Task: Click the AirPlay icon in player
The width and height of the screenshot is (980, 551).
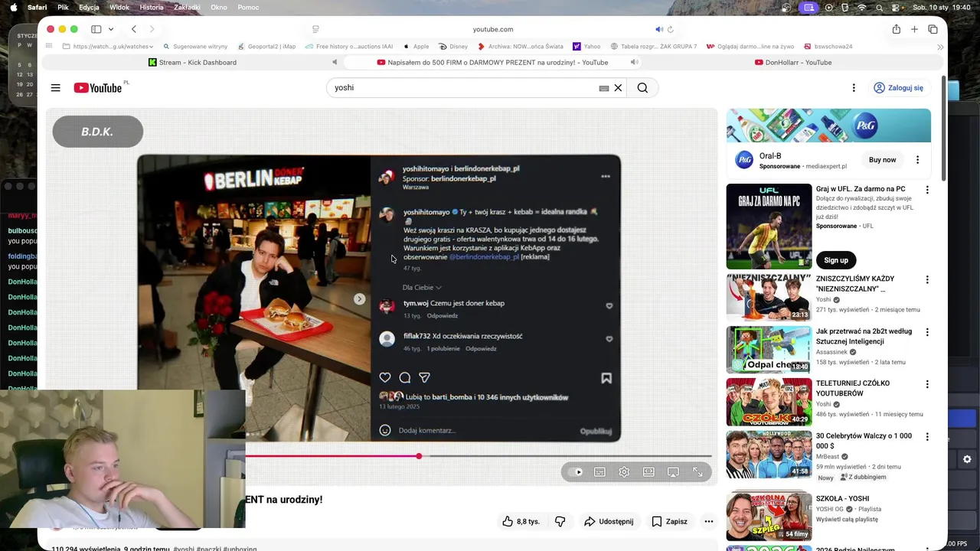Action: pyautogui.click(x=673, y=472)
